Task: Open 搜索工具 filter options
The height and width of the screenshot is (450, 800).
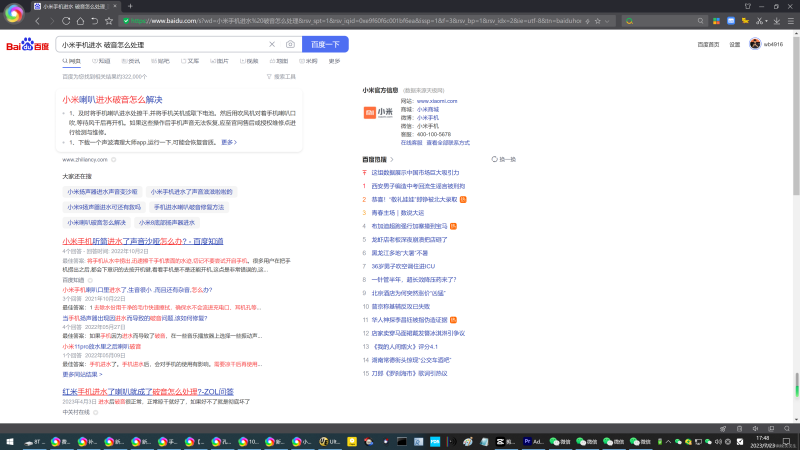Action: tap(282, 76)
